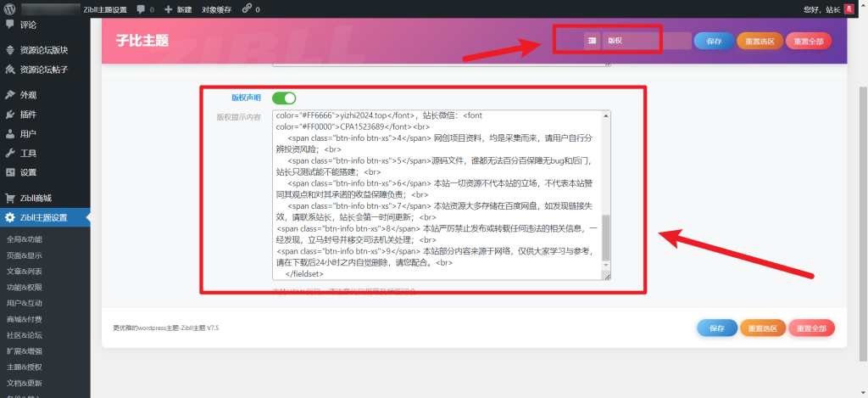Click the 工具 wrench icon
The height and width of the screenshot is (398, 868).
click(10, 153)
